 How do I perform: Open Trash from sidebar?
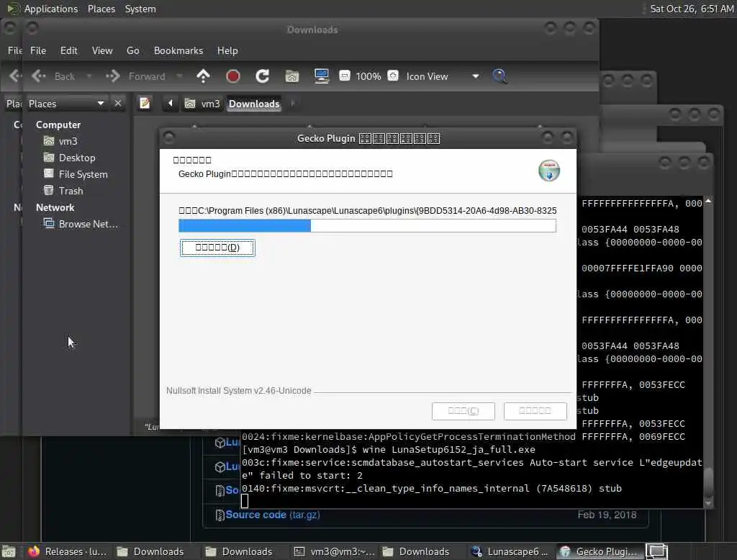click(x=63, y=191)
